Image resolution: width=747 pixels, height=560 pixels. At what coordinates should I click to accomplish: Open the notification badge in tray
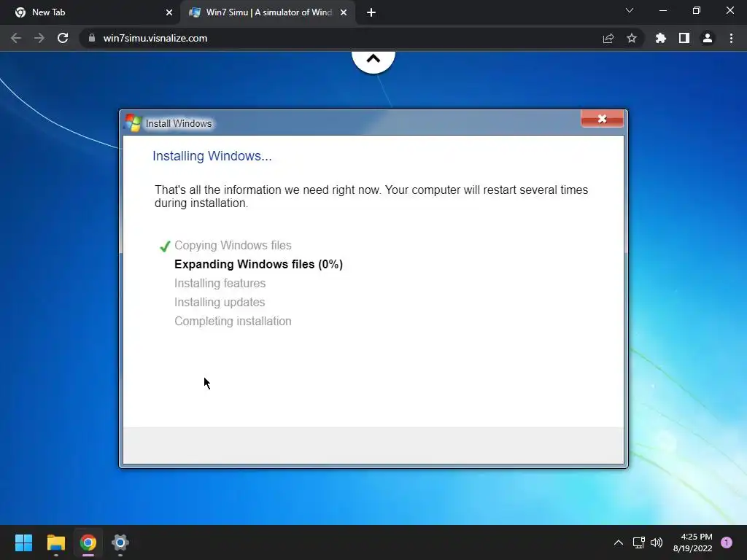[727, 542]
